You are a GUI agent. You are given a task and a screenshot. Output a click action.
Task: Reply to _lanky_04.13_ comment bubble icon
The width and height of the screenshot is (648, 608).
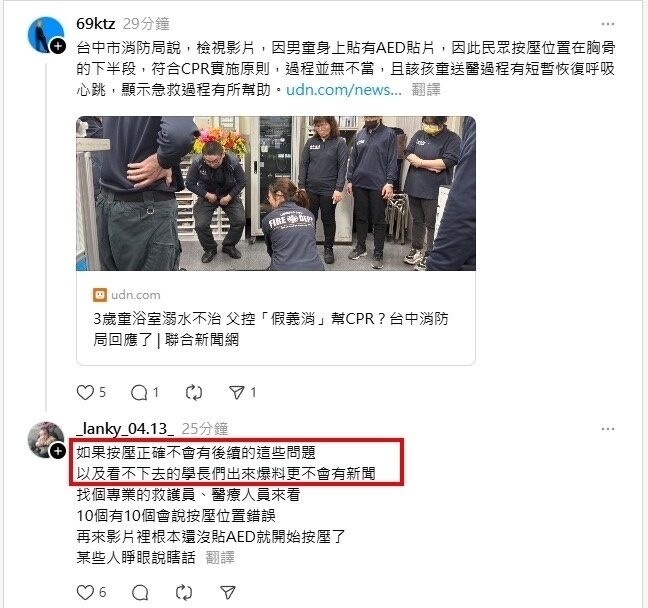140,592
